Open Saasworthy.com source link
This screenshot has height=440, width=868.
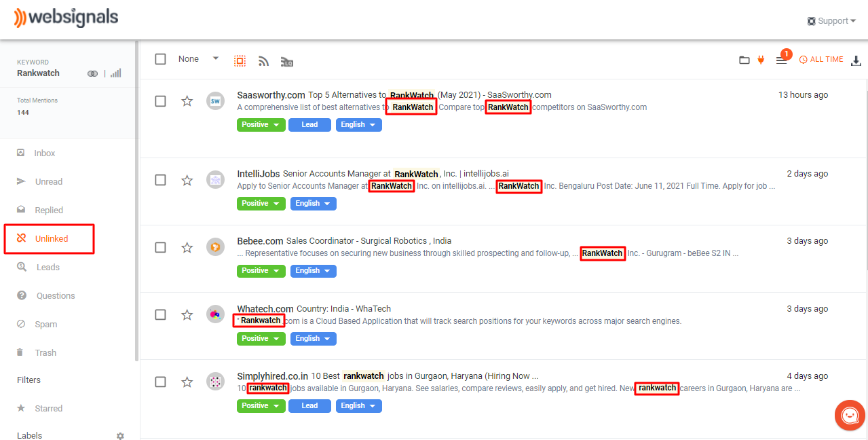tap(271, 95)
